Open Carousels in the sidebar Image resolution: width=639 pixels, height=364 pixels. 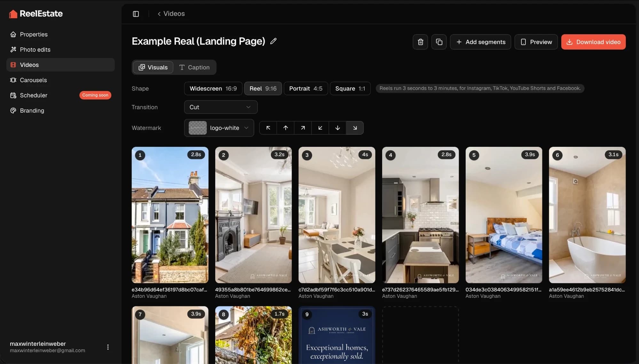(60, 80)
